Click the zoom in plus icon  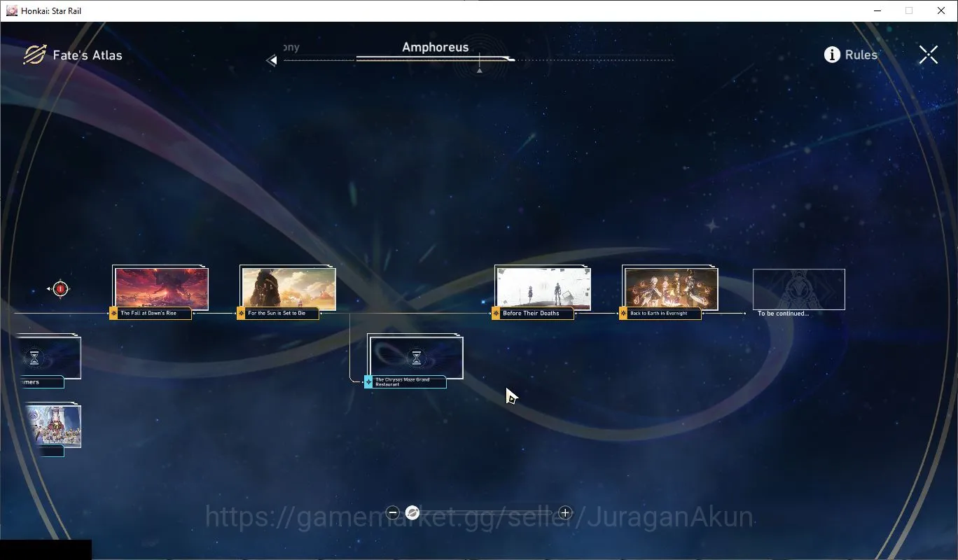(565, 512)
